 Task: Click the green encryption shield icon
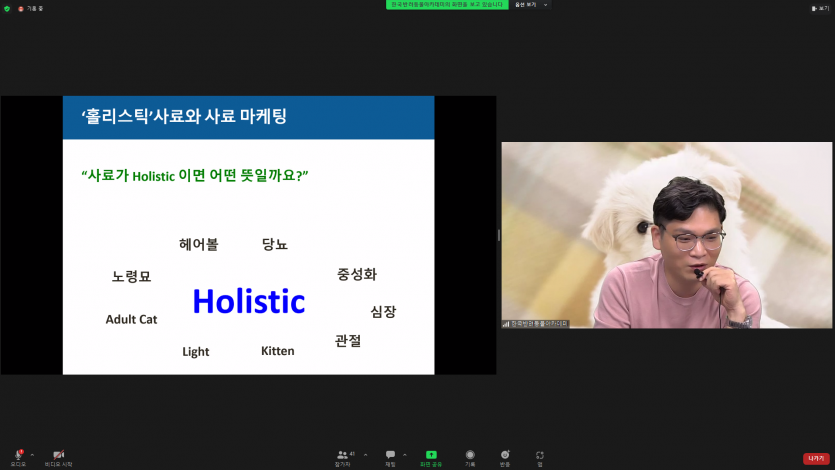pos(7,9)
